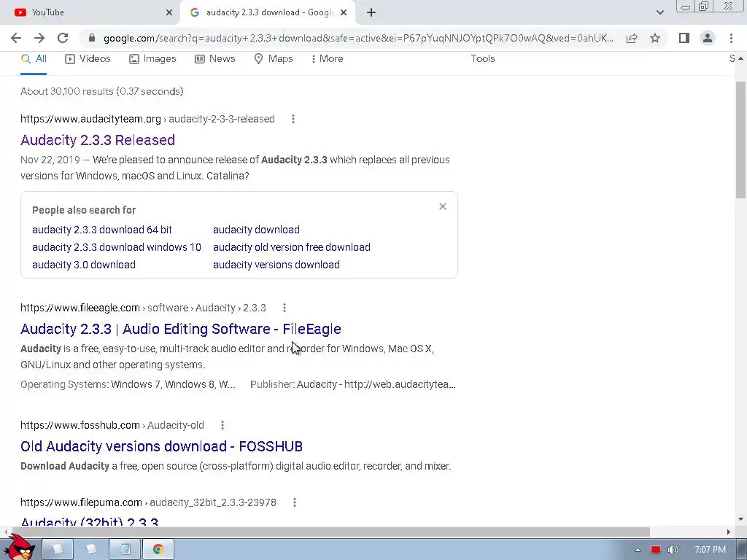
Task: Click the address bar URL
Action: tap(358, 38)
